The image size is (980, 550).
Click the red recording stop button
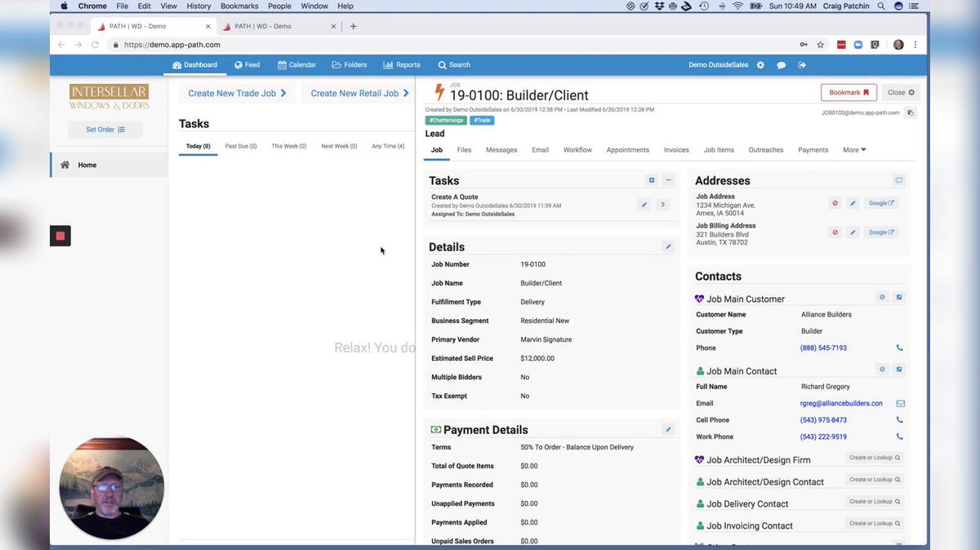click(x=60, y=236)
